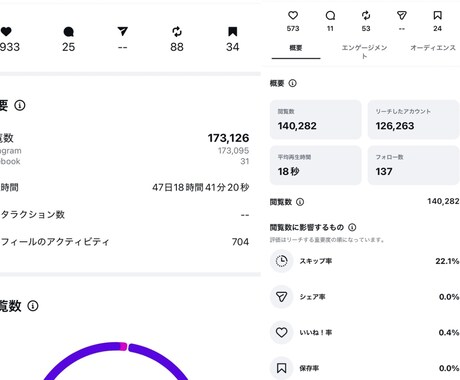The image size is (460, 380).
Task: Open the 閲覧数 140,282 card
Action: click(315, 120)
